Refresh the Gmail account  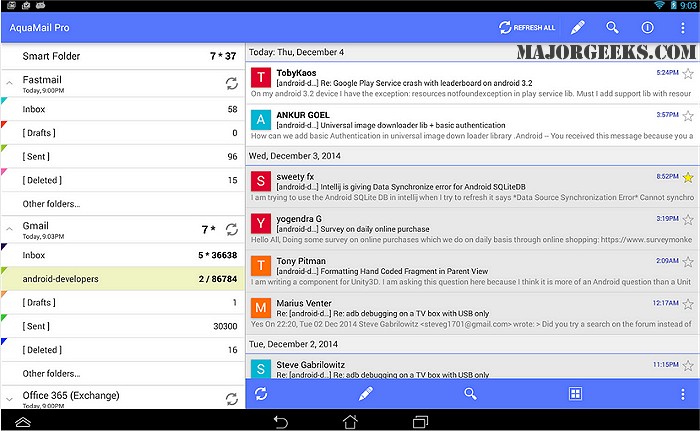pos(231,230)
